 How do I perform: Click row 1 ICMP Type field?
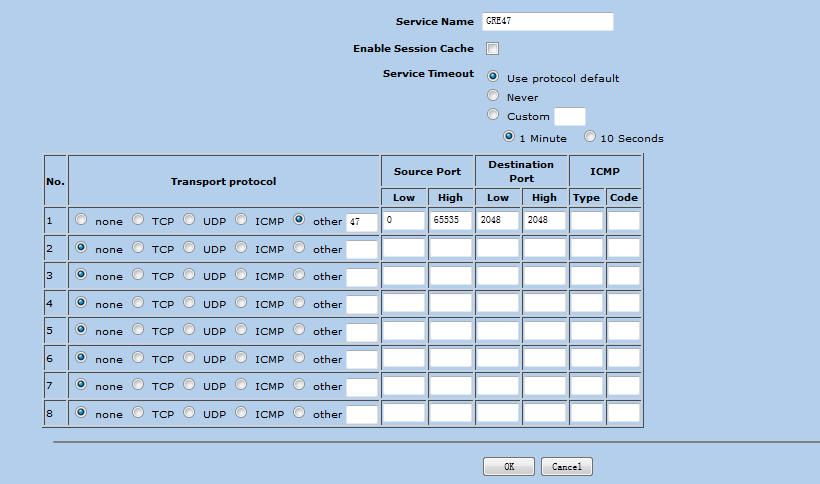(x=587, y=220)
